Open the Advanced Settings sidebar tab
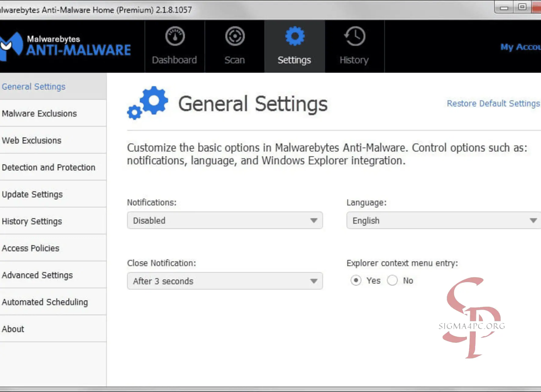541x392 pixels. tap(53, 275)
